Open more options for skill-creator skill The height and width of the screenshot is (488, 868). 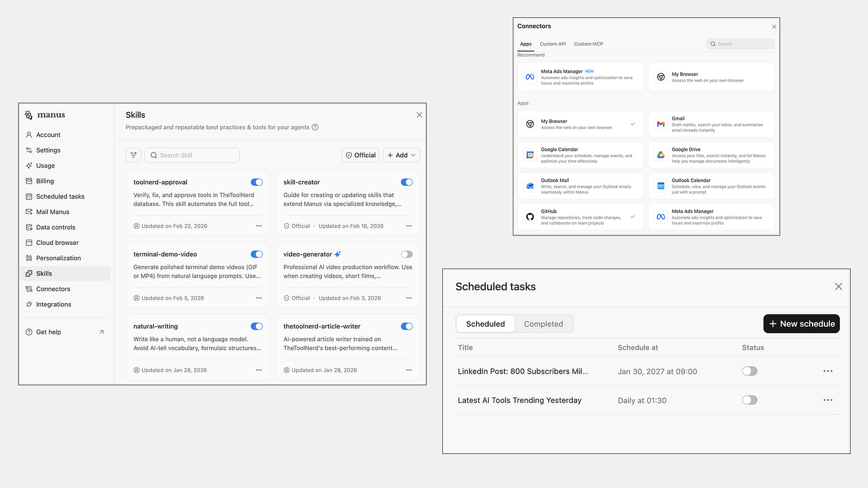click(409, 226)
